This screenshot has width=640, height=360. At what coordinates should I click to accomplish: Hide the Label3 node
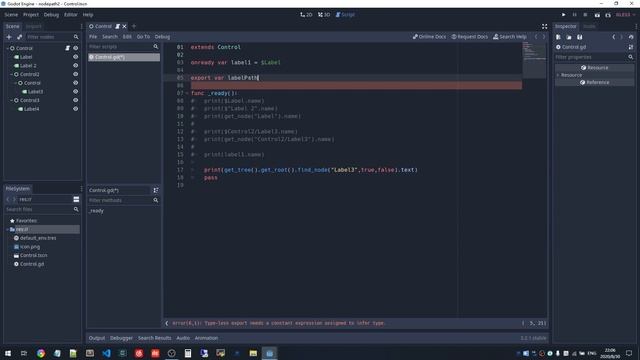[76, 92]
